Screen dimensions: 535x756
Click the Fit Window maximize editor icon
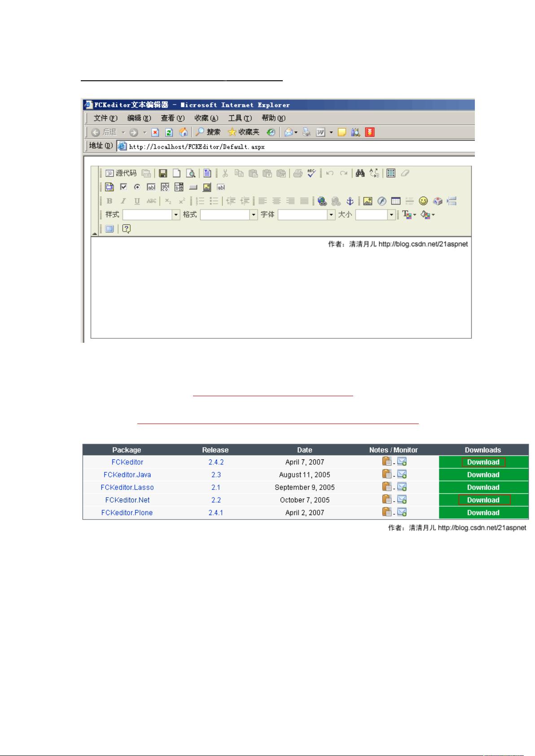[x=110, y=229]
